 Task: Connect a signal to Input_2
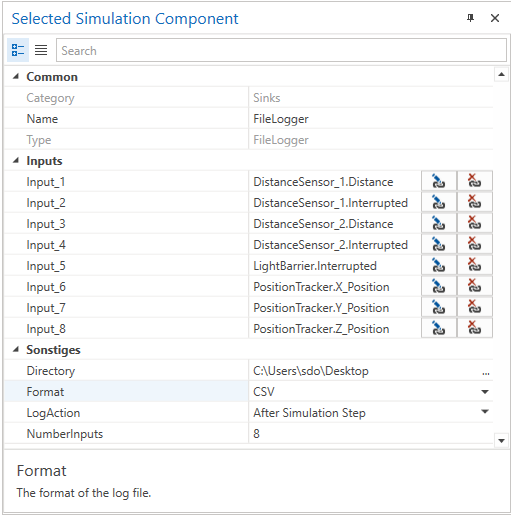pyautogui.click(x=439, y=202)
